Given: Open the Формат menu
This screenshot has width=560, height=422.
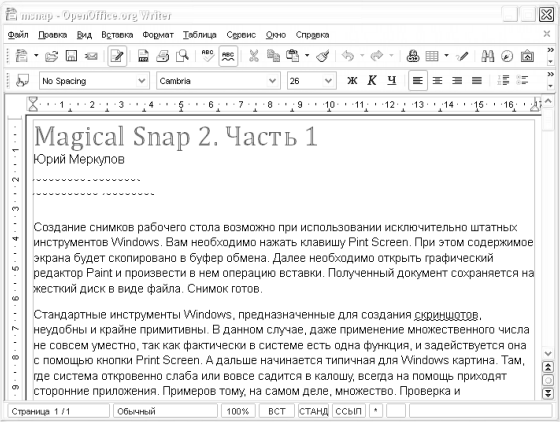Looking at the screenshot, I should (158, 35).
